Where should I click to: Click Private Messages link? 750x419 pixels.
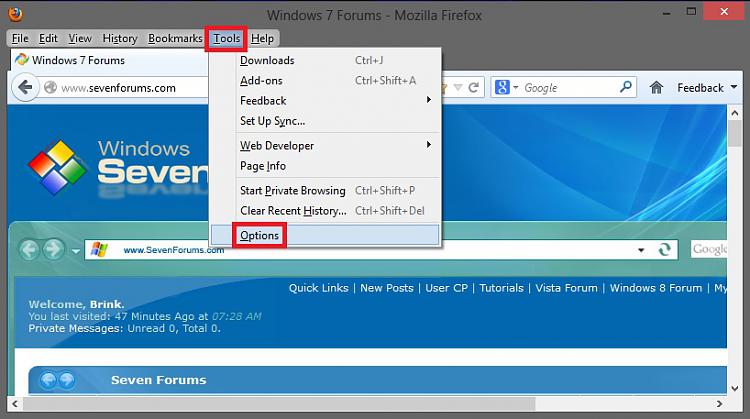75,329
